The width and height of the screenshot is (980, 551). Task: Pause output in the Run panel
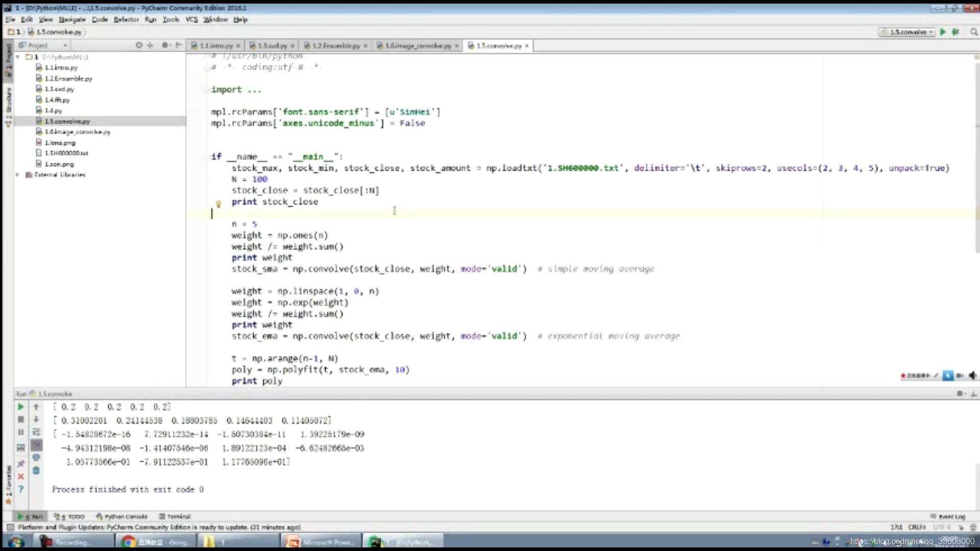(x=20, y=432)
